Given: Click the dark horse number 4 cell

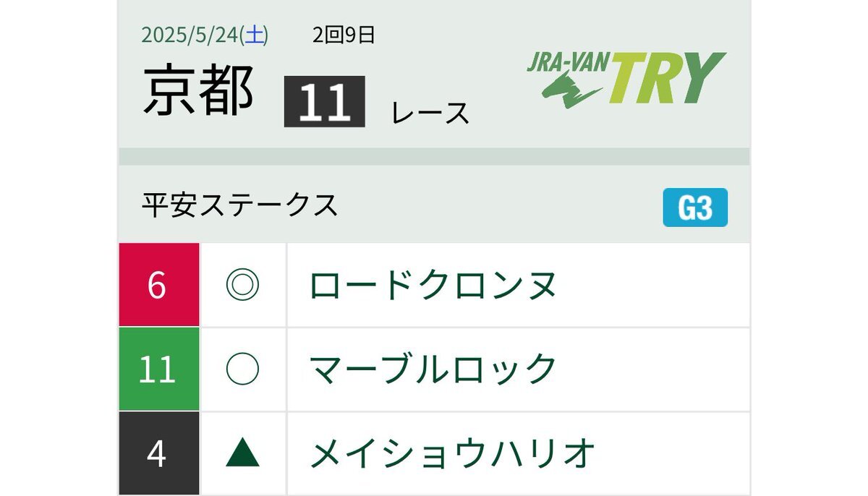Looking at the screenshot, I should 159,453.
